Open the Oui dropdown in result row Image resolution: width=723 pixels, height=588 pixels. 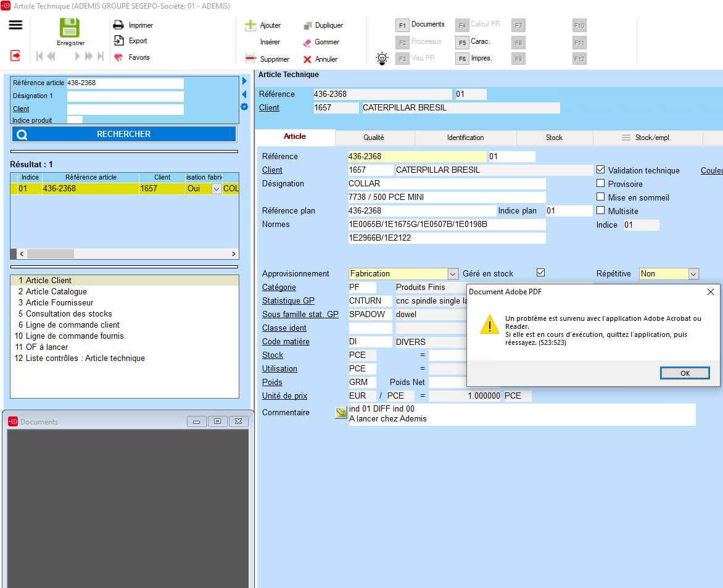click(x=217, y=189)
